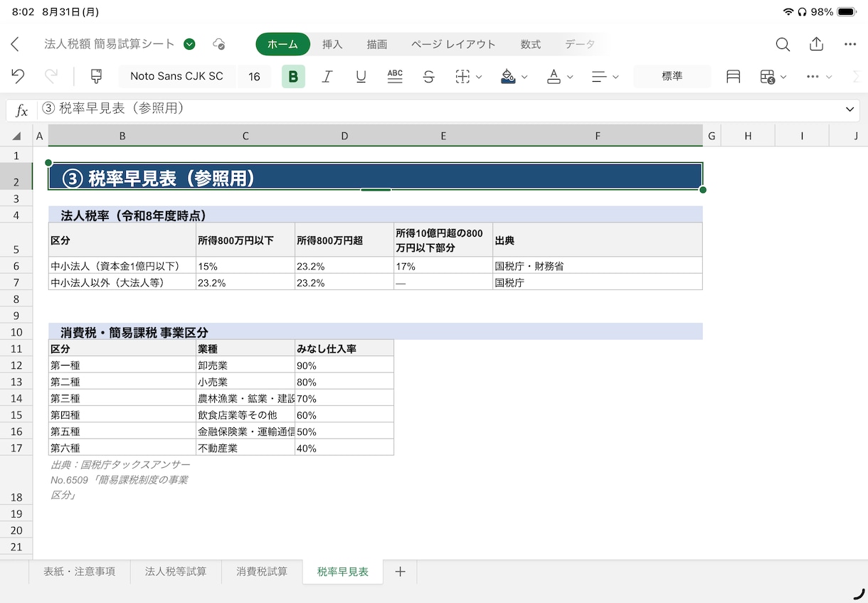Open the 表紙・注意事項 sheet tab
This screenshot has height=603, width=868.
[80, 572]
